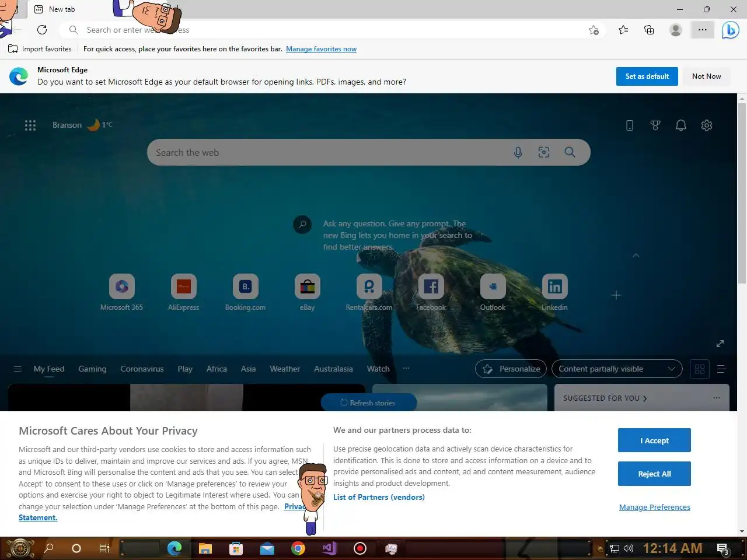Open the Facebook quick link
Screen dimensions: 747x560
[x=431, y=292]
